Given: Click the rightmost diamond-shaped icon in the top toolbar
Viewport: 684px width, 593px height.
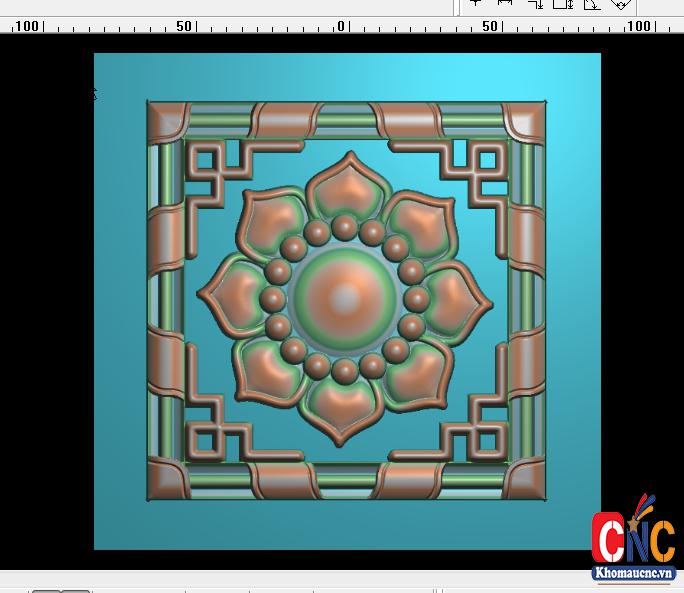Looking at the screenshot, I should point(620,4).
